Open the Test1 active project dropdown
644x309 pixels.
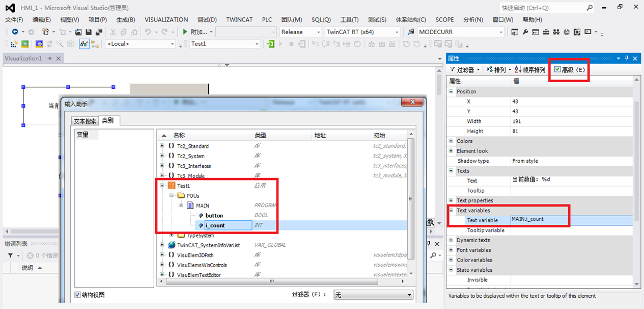pyautogui.click(x=257, y=44)
